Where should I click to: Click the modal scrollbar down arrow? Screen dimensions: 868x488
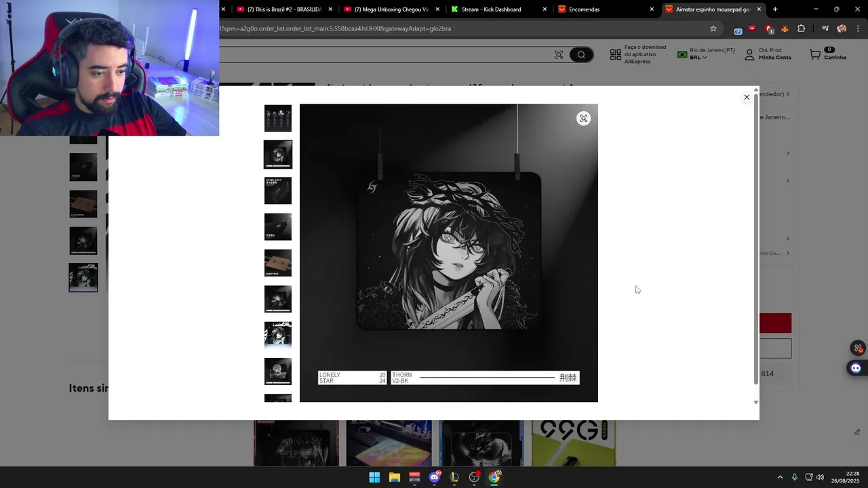756,403
